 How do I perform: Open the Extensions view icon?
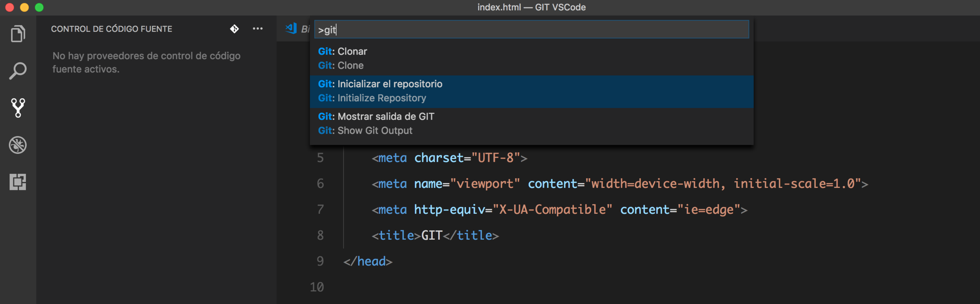click(18, 182)
